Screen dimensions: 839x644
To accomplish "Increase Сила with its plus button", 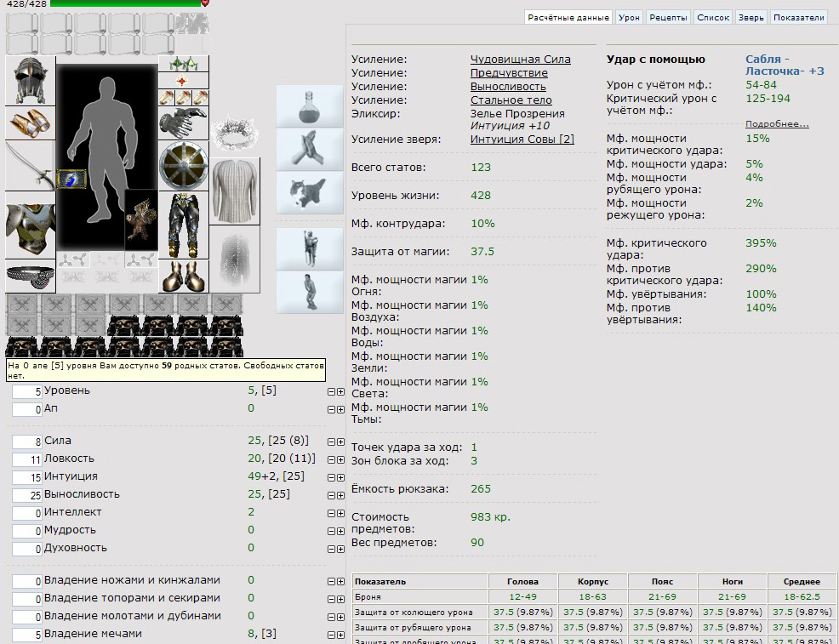I will click(340, 442).
